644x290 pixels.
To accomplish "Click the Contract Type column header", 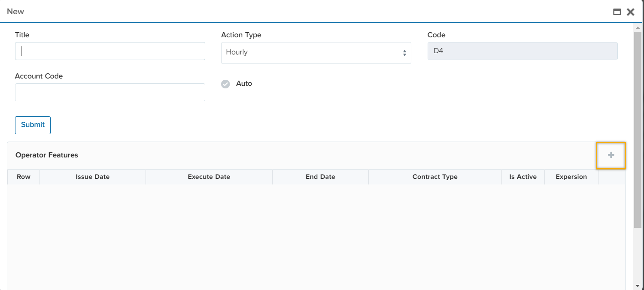I will pyautogui.click(x=435, y=177).
